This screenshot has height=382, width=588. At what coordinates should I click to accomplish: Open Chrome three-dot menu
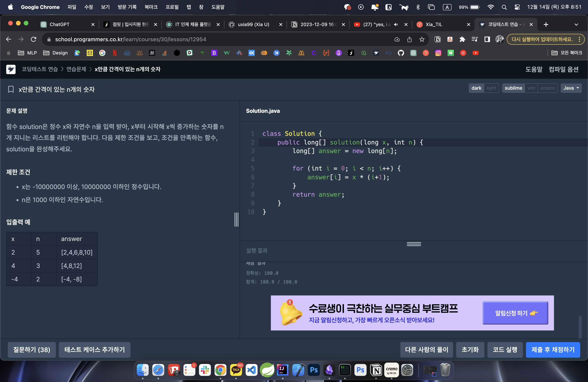pos(579,39)
